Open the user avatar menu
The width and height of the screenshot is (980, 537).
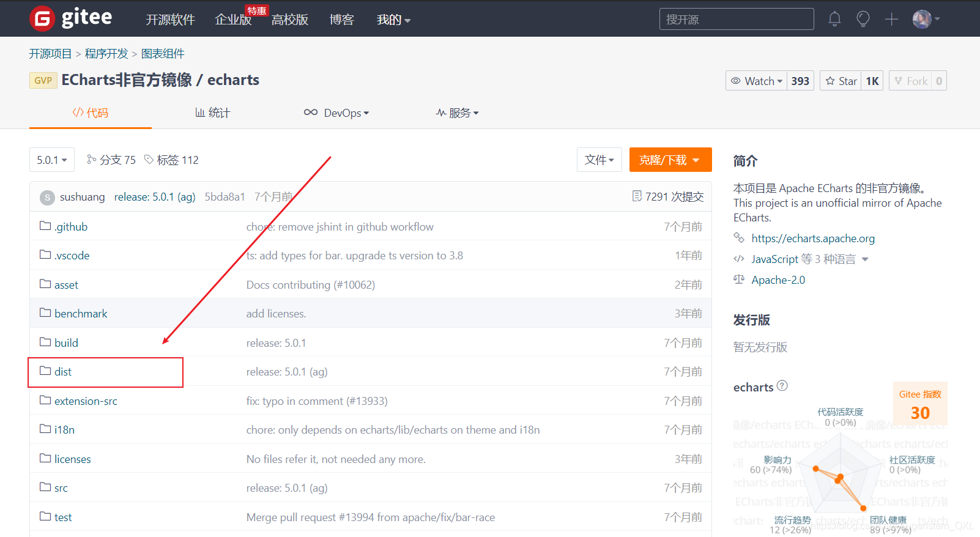(926, 19)
